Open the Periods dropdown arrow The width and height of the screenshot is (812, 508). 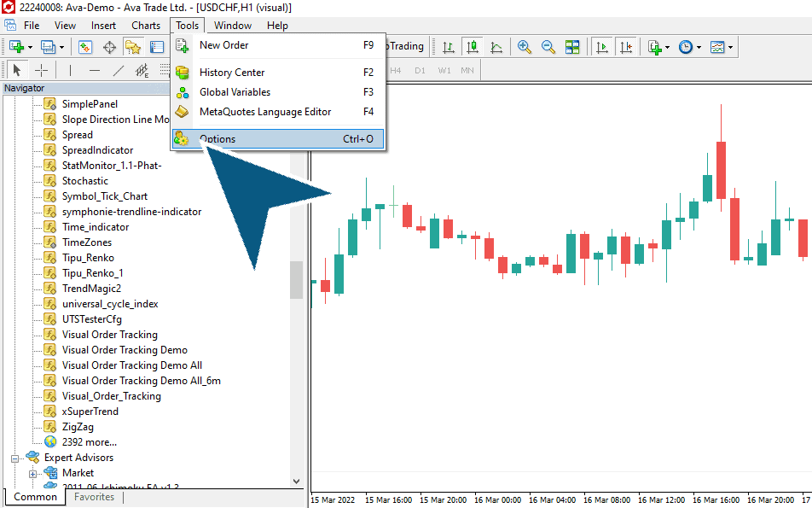[699, 48]
